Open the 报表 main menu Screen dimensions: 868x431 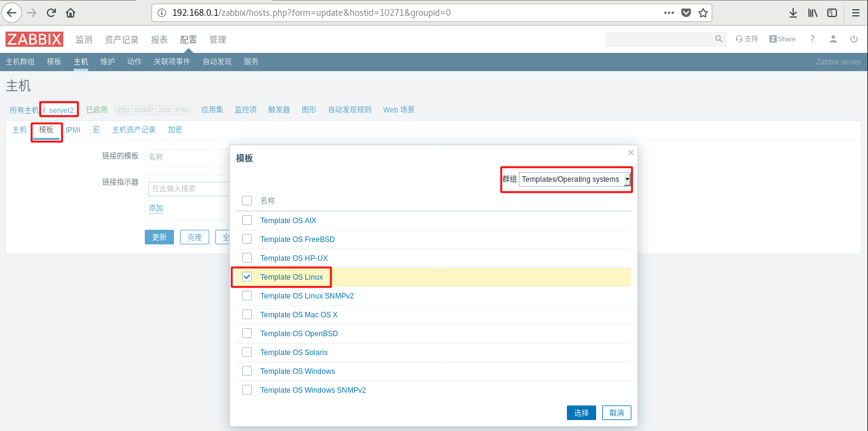click(159, 40)
